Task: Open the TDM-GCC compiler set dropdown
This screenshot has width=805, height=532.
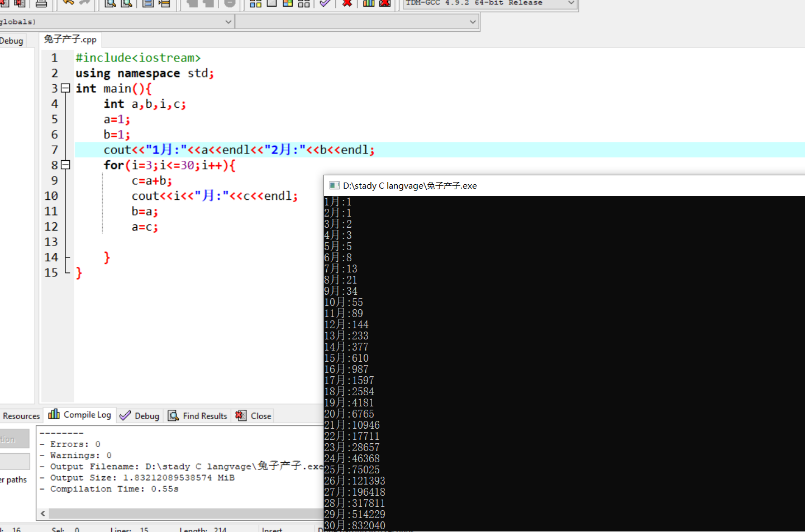Action: [x=490, y=3]
